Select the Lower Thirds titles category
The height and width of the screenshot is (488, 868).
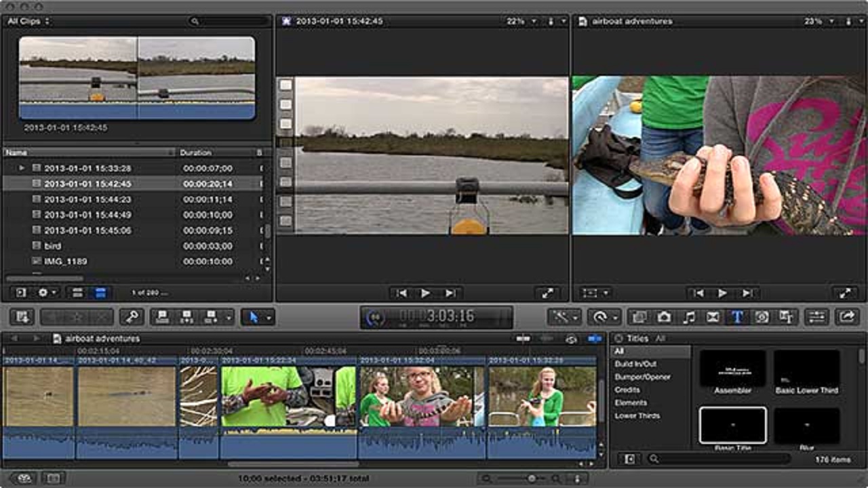coord(637,415)
